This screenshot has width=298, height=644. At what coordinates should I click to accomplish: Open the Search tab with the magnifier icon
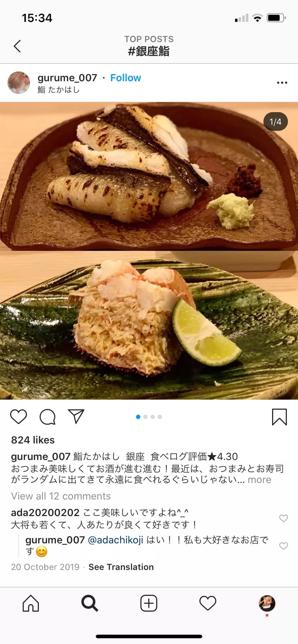pos(90,603)
